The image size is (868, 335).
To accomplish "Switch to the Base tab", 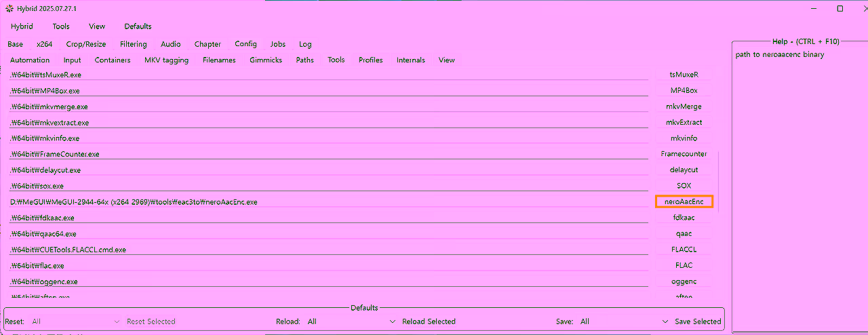I will [15, 44].
